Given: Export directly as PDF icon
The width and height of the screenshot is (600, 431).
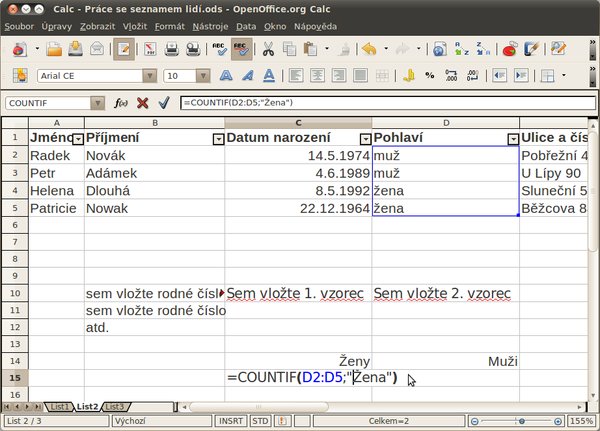Looking at the screenshot, I should click(150, 49).
